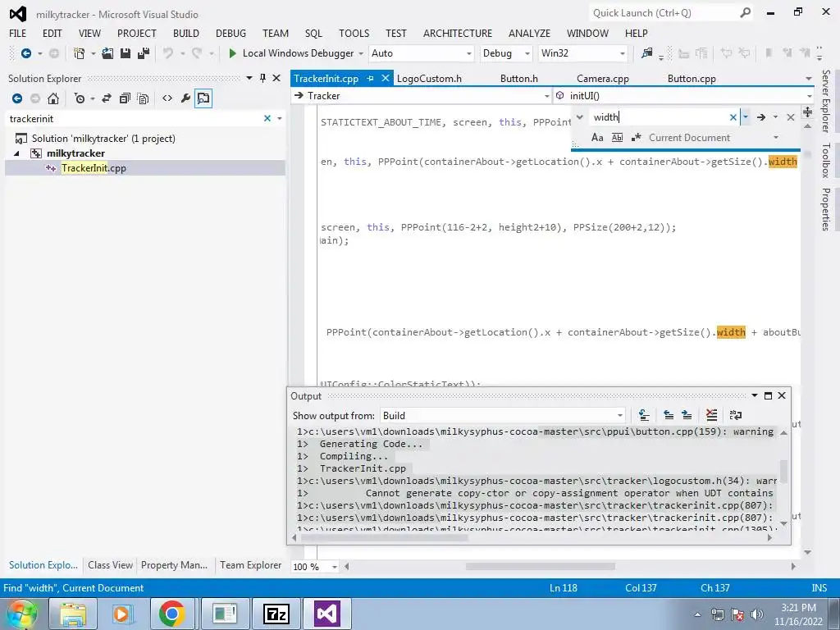Go to next message in Output

tap(687, 415)
